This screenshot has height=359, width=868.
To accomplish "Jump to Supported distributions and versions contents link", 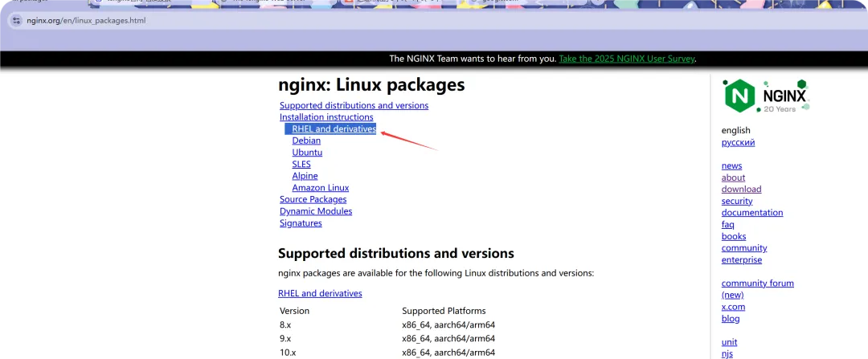I will pos(354,105).
